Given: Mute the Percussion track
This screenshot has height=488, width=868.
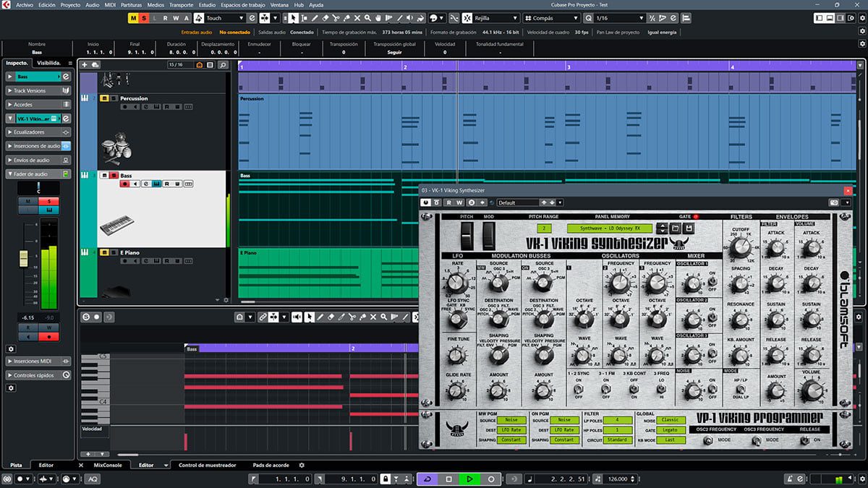Looking at the screenshot, I should click(x=104, y=98).
